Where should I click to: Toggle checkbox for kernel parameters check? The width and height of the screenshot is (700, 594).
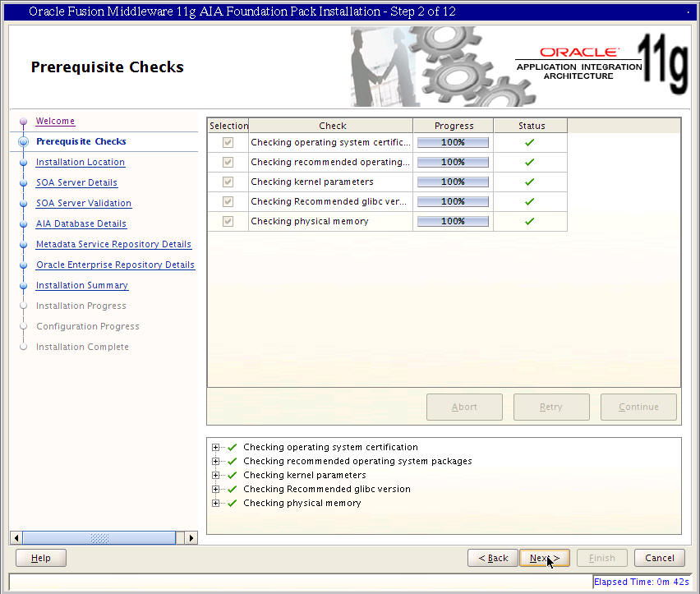(228, 182)
